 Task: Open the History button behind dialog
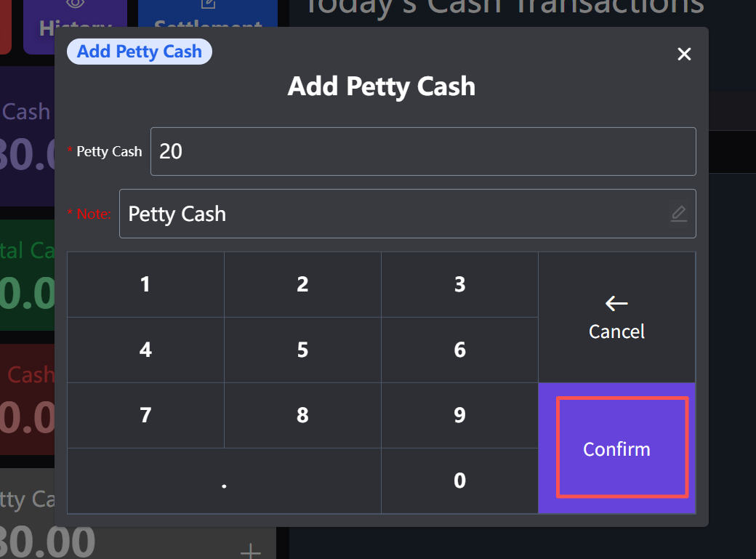point(76,18)
